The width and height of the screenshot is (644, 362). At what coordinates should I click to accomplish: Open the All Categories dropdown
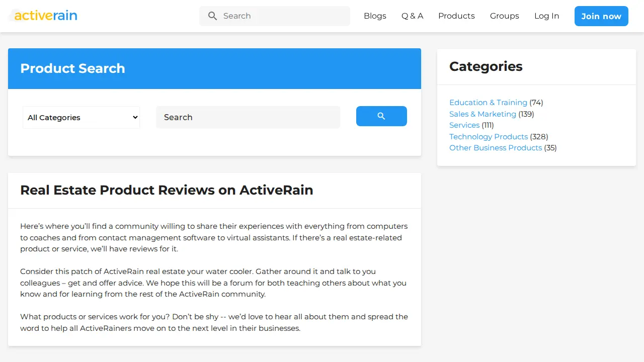click(x=81, y=117)
